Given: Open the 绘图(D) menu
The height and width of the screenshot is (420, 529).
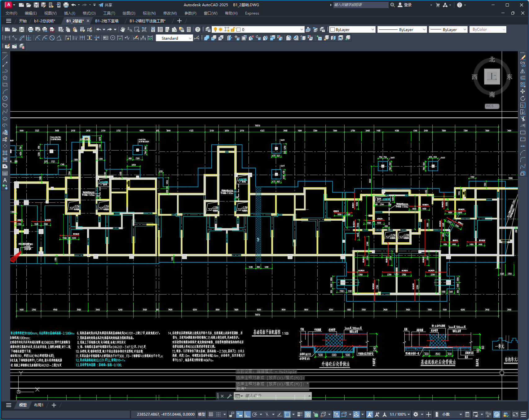Looking at the screenshot, I should (129, 13).
